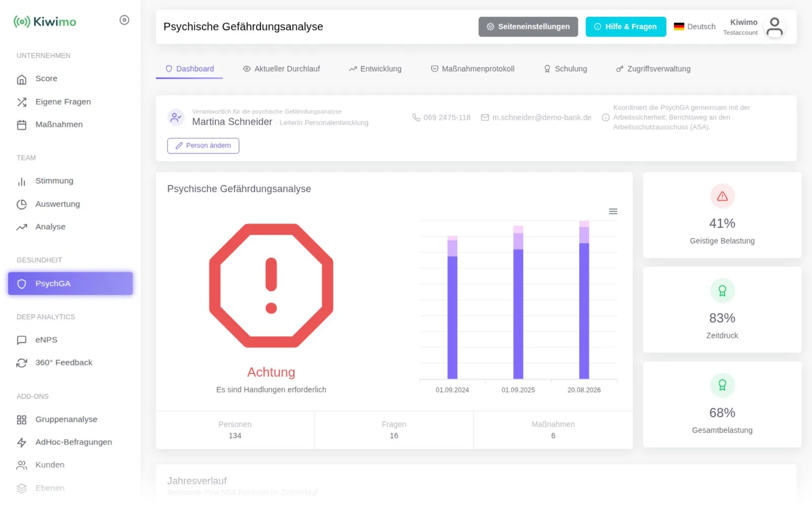Click the 20.08.2026 chart bar
The width and height of the screenshot is (812, 514).
click(x=584, y=300)
